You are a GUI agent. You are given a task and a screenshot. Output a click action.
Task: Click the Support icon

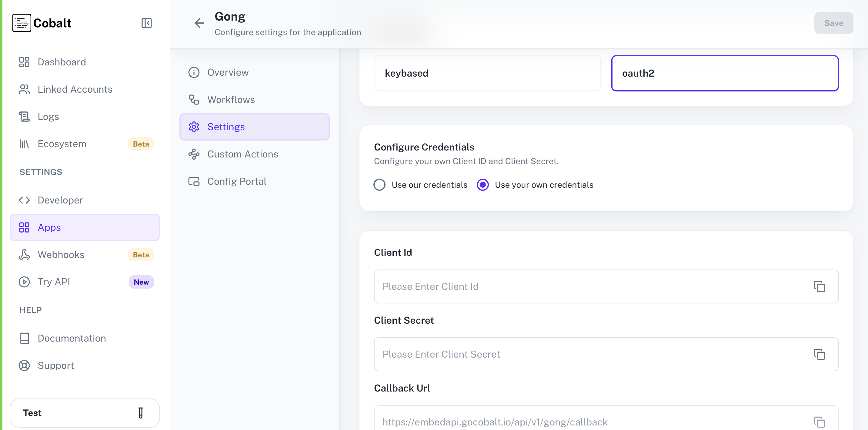(x=24, y=365)
